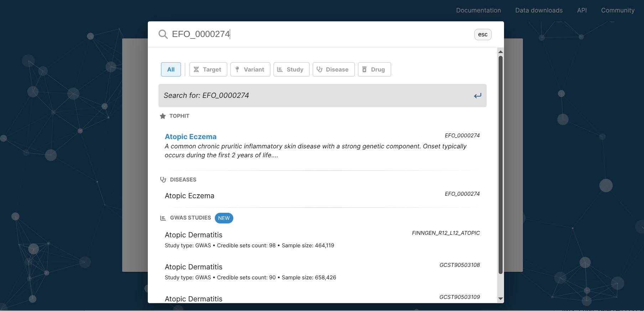Filter results by Drug

[x=374, y=69]
